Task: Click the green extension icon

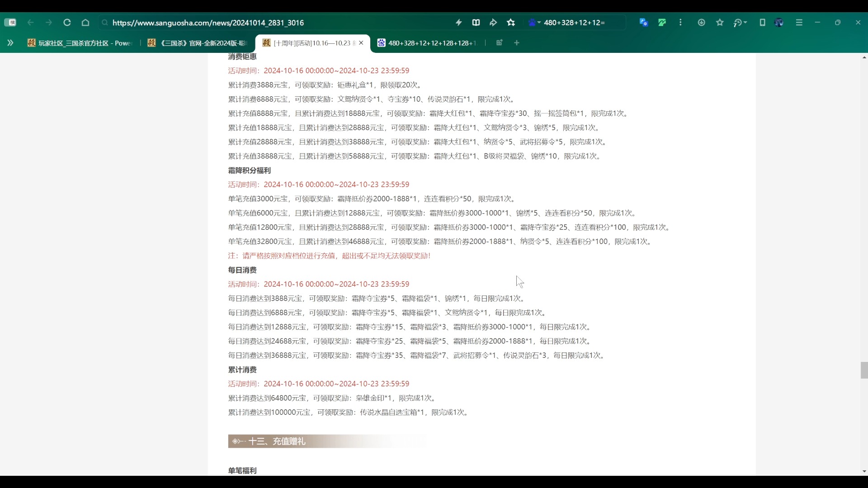Action: click(662, 23)
